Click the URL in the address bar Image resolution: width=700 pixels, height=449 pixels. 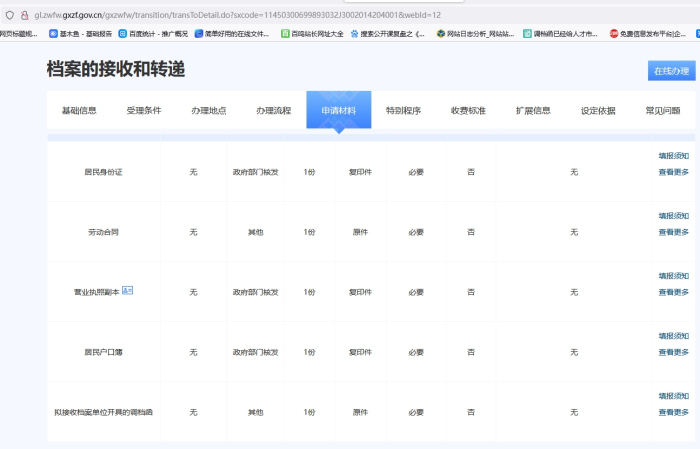pyautogui.click(x=238, y=15)
